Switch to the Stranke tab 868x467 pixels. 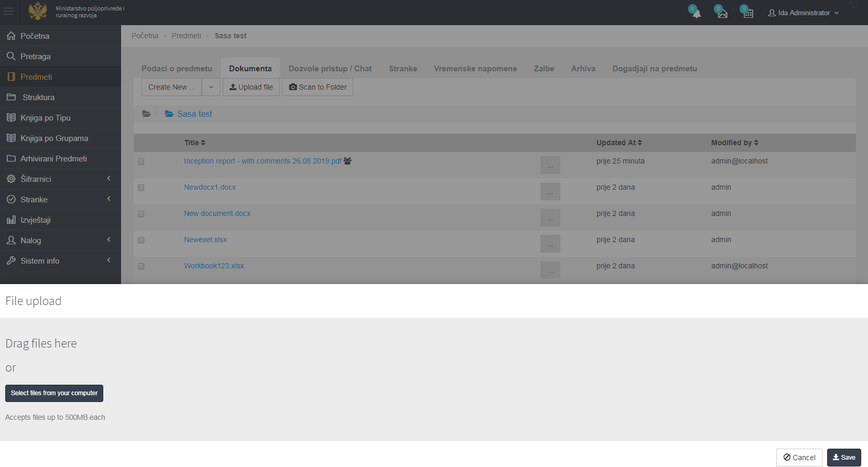[403, 69]
